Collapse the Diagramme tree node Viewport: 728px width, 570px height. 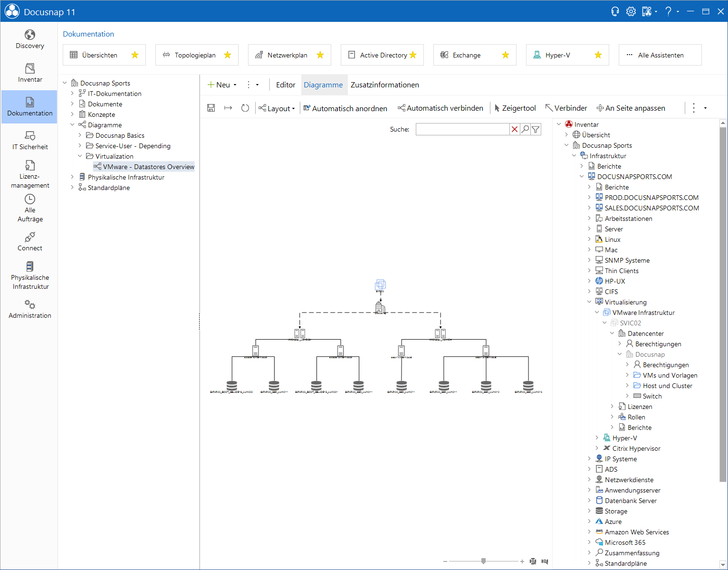[72, 125]
